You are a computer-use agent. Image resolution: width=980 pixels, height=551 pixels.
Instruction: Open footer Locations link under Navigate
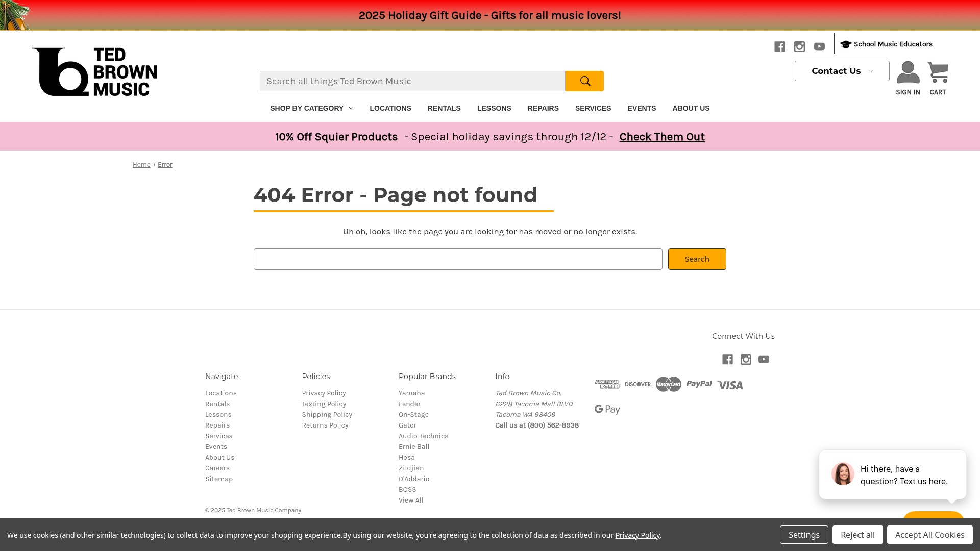(221, 393)
